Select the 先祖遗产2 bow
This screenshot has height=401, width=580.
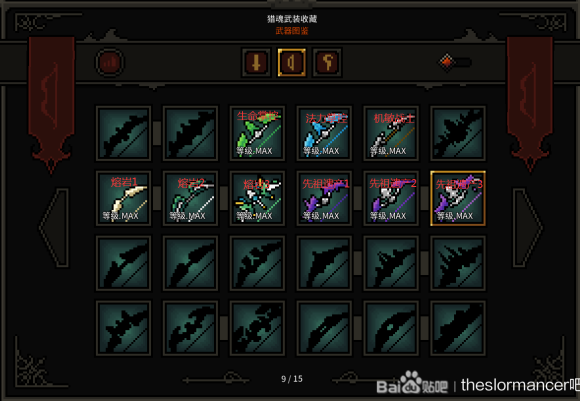[391, 198]
